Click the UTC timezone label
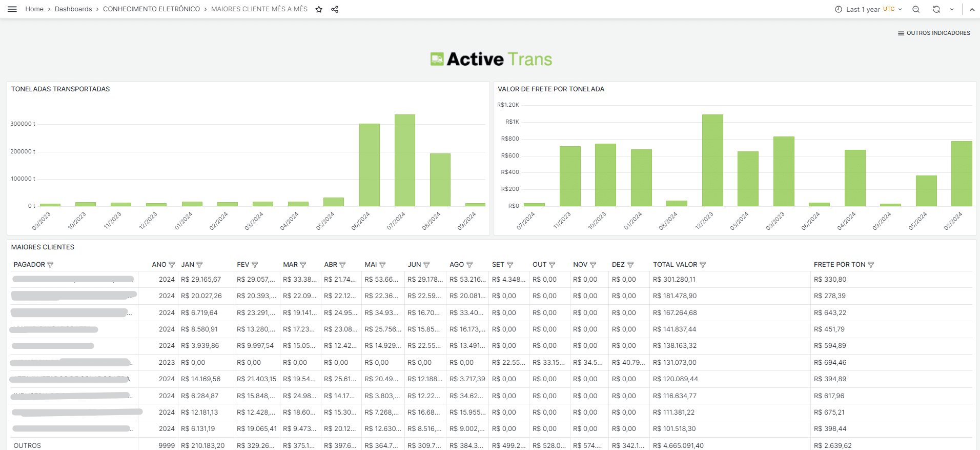This screenshot has height=450, width=980. pyautogui.click(x=889, y=9)
